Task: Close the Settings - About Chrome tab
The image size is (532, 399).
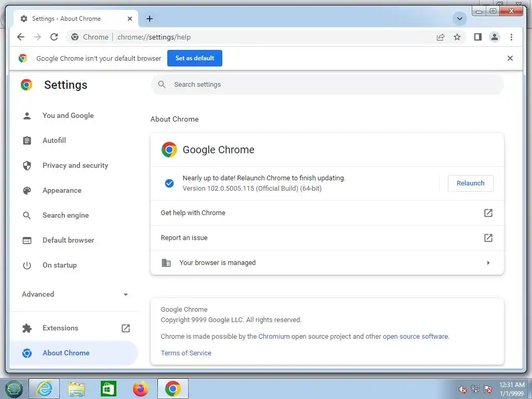Action: [129, 19]
